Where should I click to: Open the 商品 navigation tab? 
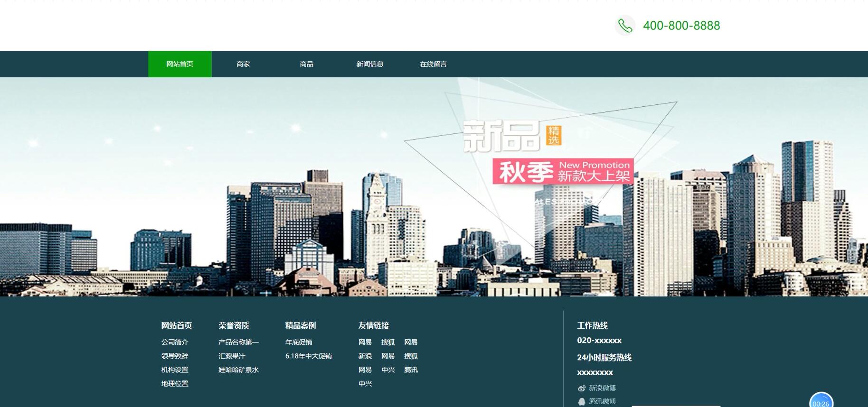click(307, 64)
